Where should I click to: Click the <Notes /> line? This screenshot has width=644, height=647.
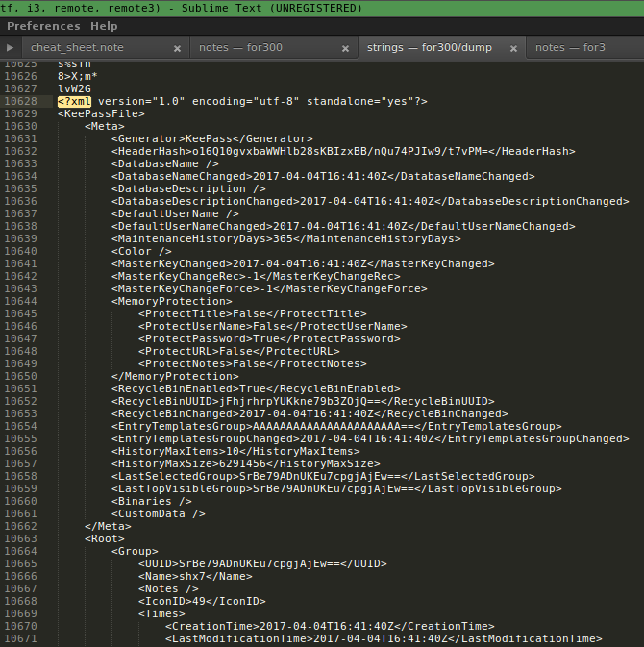(168, 588)
